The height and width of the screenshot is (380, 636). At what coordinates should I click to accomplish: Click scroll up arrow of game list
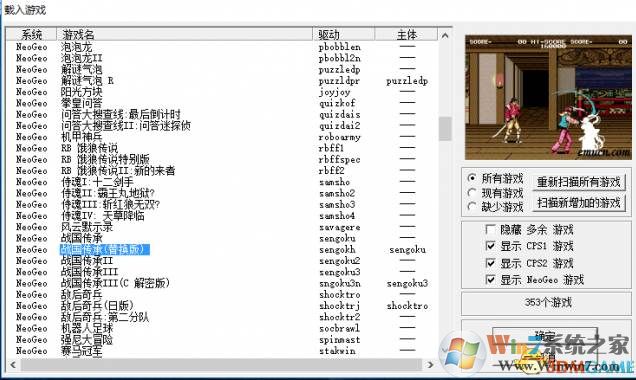click(x=445, y=36)
